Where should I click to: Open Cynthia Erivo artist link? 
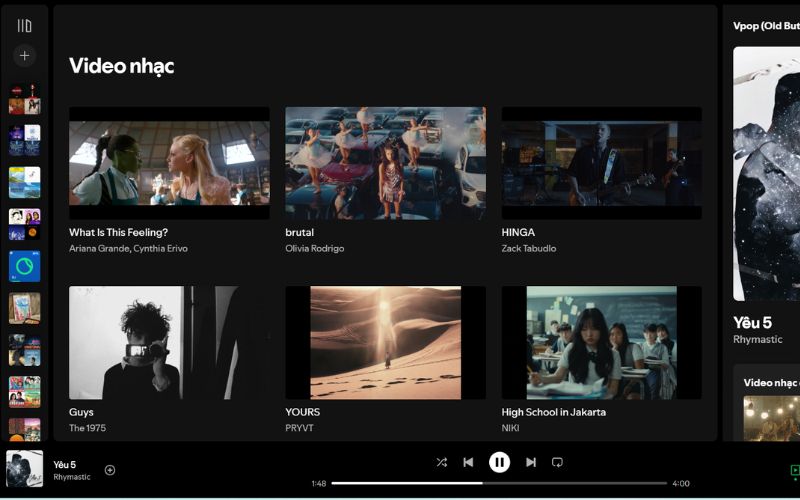[161, 249]
